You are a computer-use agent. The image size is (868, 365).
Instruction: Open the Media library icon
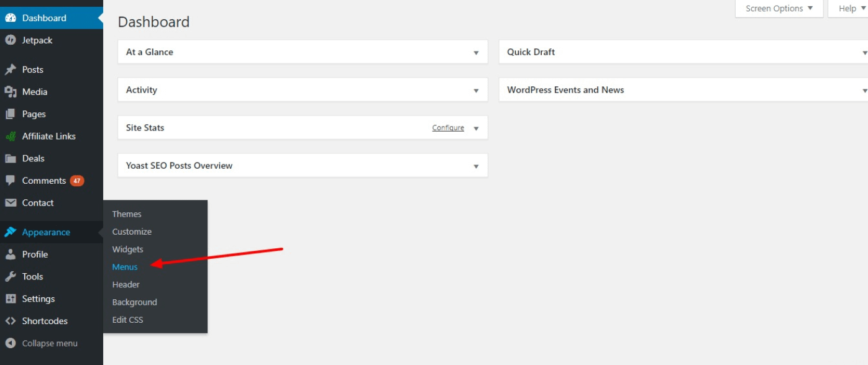tap(11, 91)
